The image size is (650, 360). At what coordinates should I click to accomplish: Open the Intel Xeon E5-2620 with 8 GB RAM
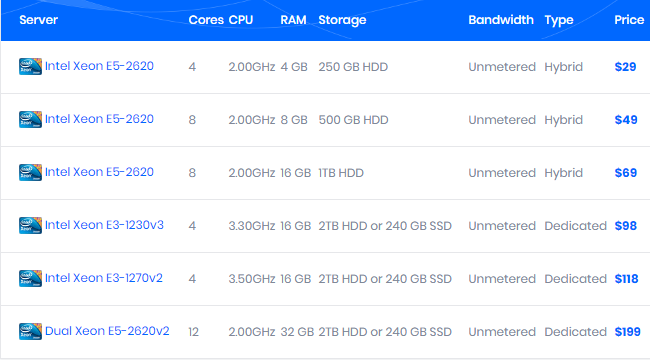[99, 119]
